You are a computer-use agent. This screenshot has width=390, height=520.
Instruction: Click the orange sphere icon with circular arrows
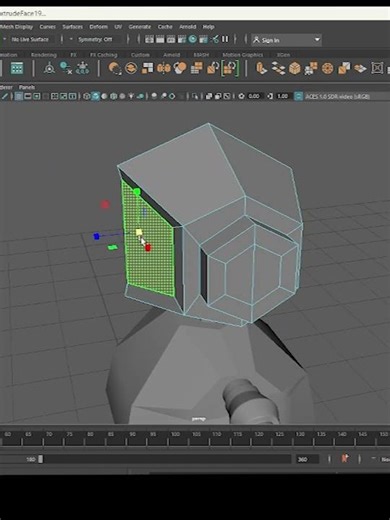point(115,68)
